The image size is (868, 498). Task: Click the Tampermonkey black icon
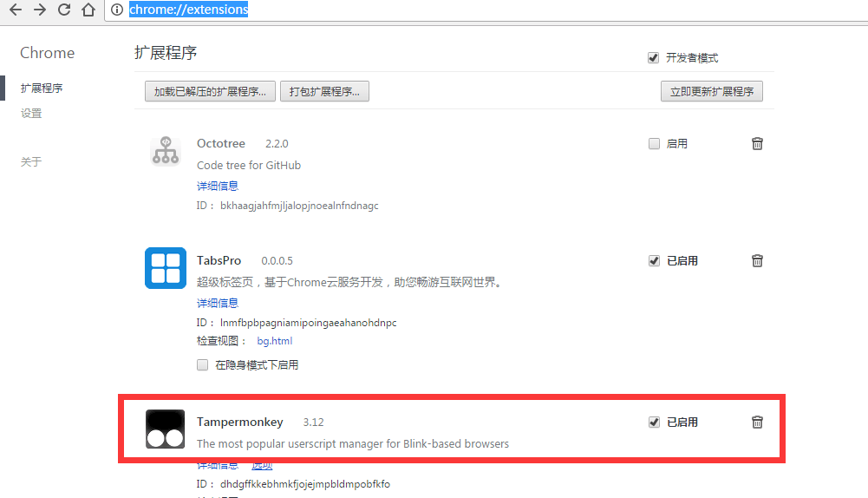(166, 429)
